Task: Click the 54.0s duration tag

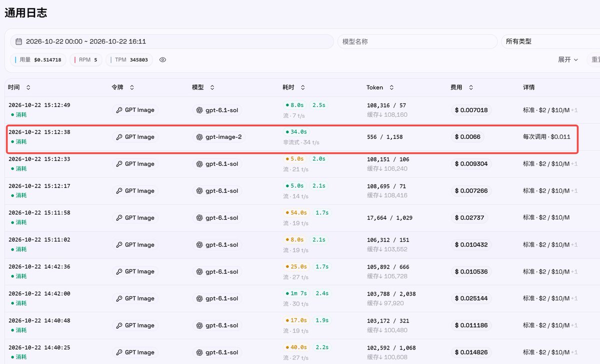Action: click(296, 213)
